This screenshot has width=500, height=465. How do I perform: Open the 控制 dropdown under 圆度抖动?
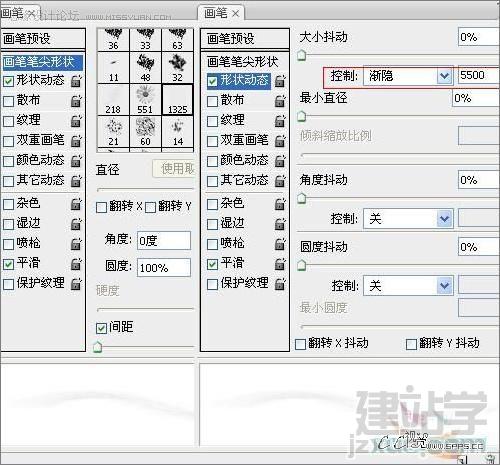408,285
